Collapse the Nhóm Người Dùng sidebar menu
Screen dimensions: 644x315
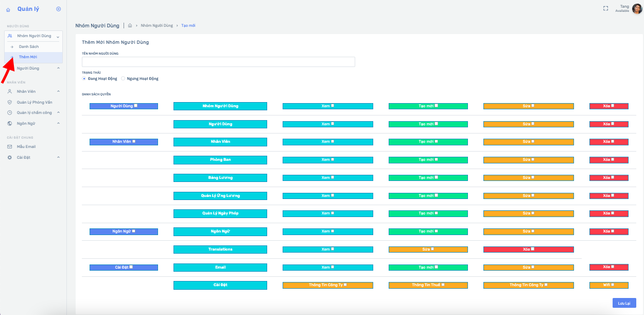pyautogui.click(x=58, y=37)
